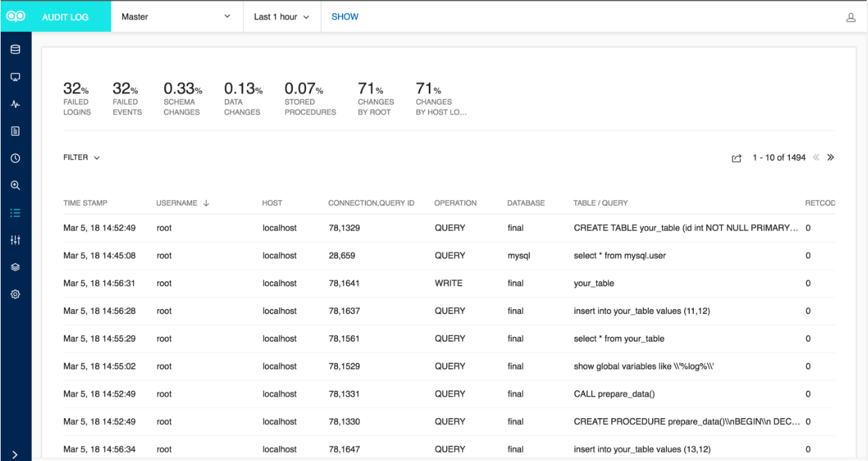Sort by the TABLE / QUERY column header

click(x=600, y=203)
